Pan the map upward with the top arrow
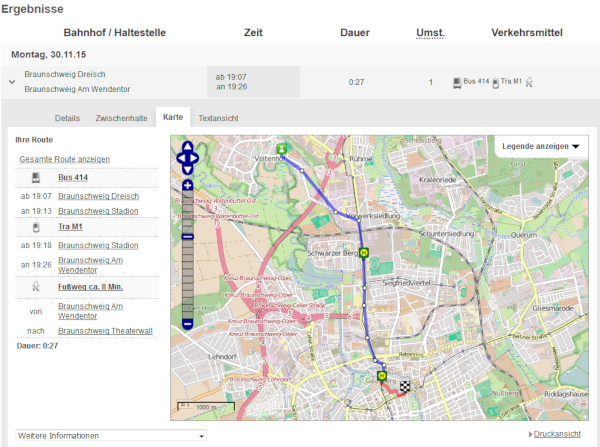The width and height of the screenshot is (600, 447). click(x=187, y=146)
